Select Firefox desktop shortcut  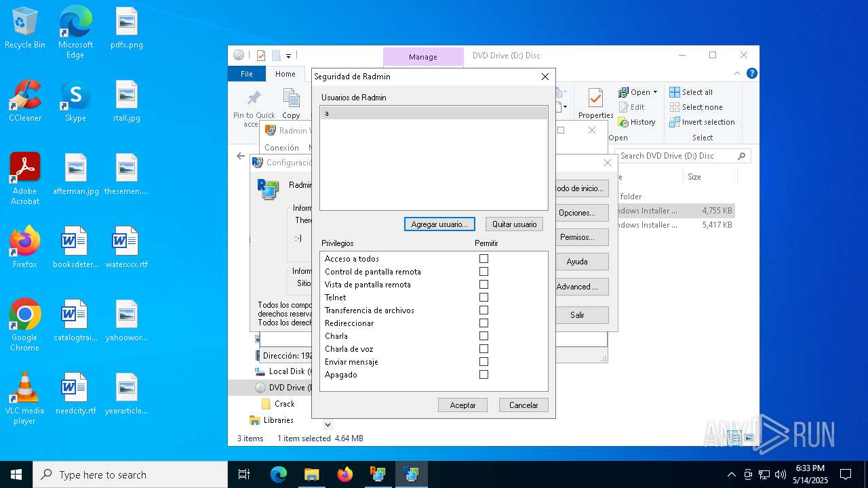click(25, 247)
